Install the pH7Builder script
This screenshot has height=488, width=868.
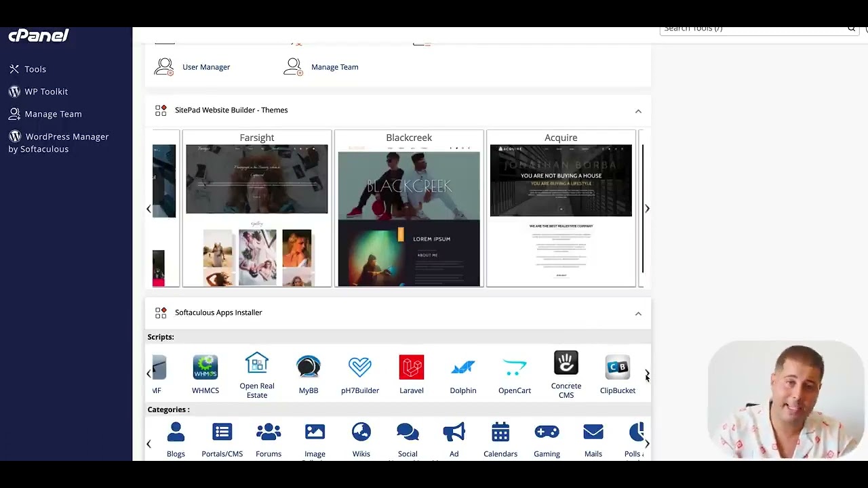(x=360, y=374)
